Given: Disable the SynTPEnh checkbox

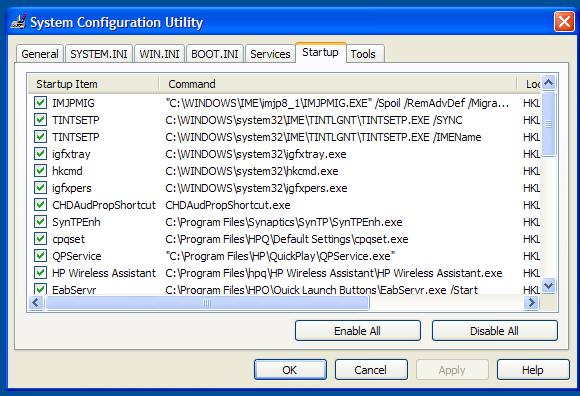Looking at the screenshot, I should [40, 221].
